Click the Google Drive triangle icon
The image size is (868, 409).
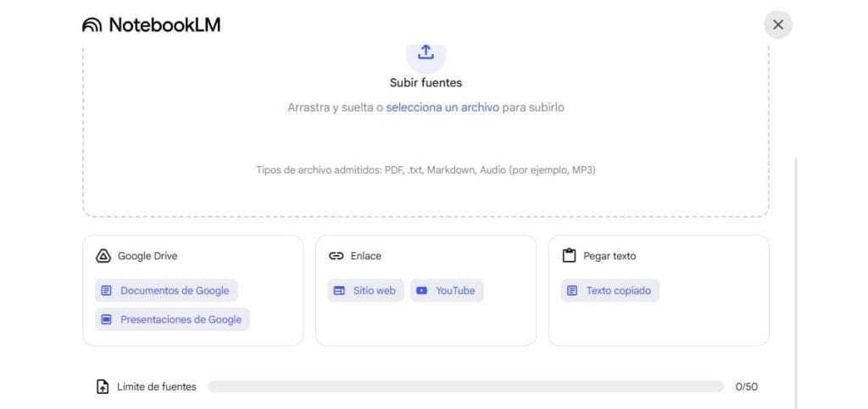[103, 256]
